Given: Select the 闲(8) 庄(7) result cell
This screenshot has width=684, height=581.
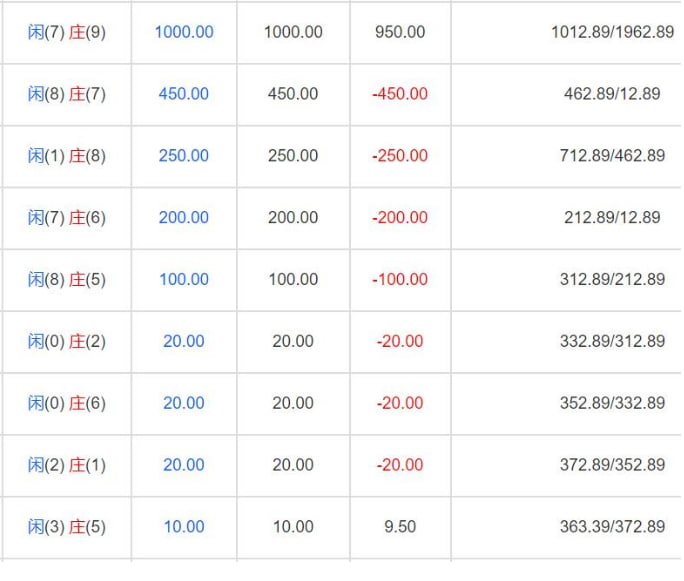Looking at the screenshot, I should [67, 94].
